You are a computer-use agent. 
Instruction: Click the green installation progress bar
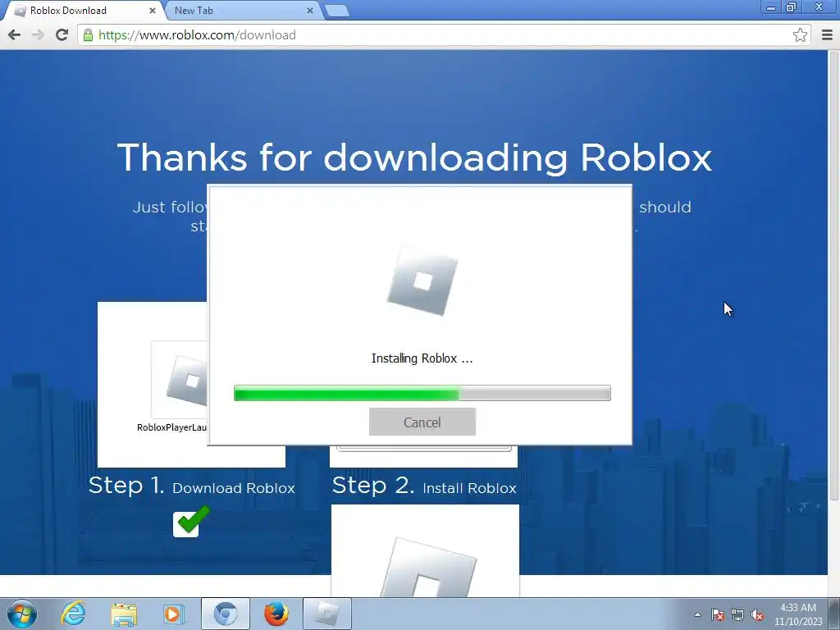point(422,393)
